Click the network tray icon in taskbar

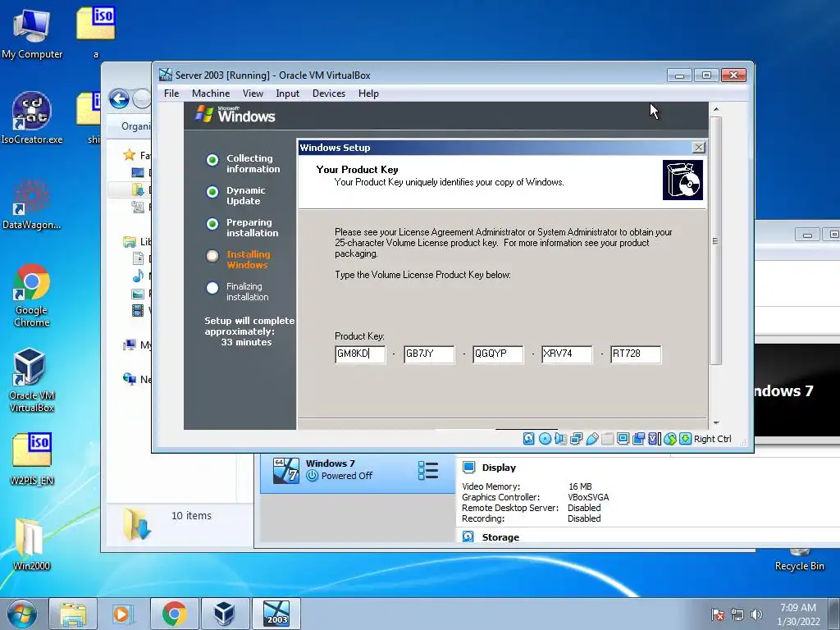click(737, 614)
